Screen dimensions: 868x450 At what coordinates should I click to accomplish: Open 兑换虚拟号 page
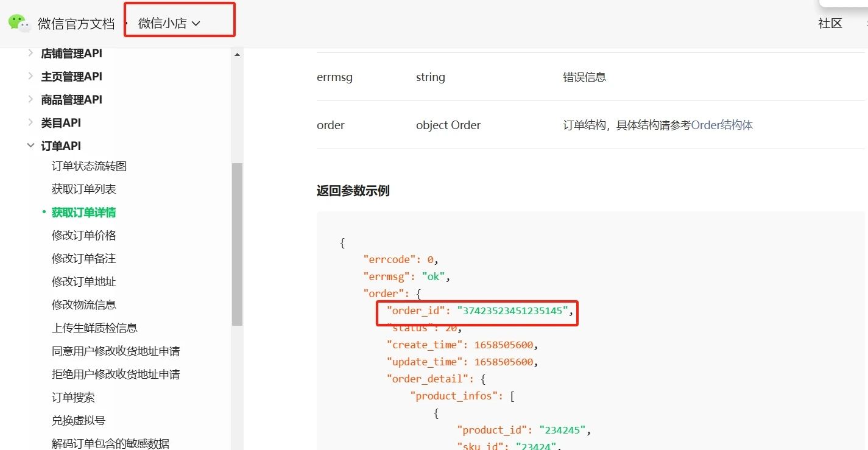[78, 421]
